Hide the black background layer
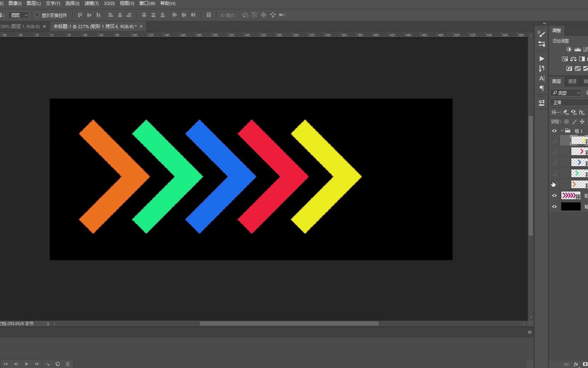The image size is (588, 368). click(554, 206)
